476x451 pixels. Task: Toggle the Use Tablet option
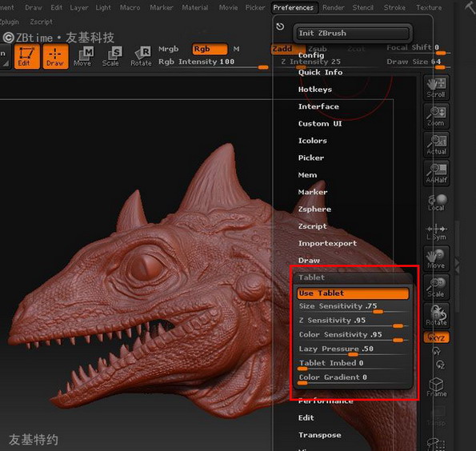(x=353, y=293)
